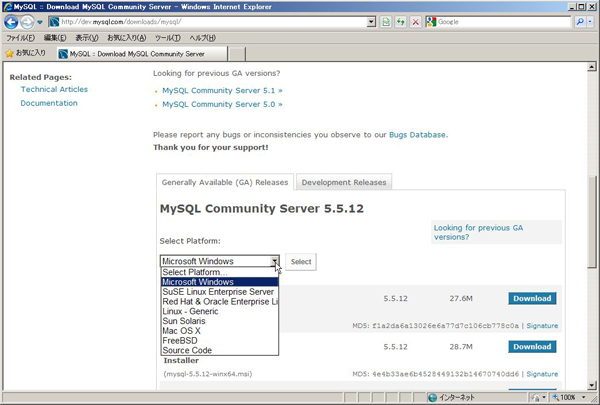600x405 pixels.
Task: Click the 27.6M file size text
Action: (x=461, y=299)
